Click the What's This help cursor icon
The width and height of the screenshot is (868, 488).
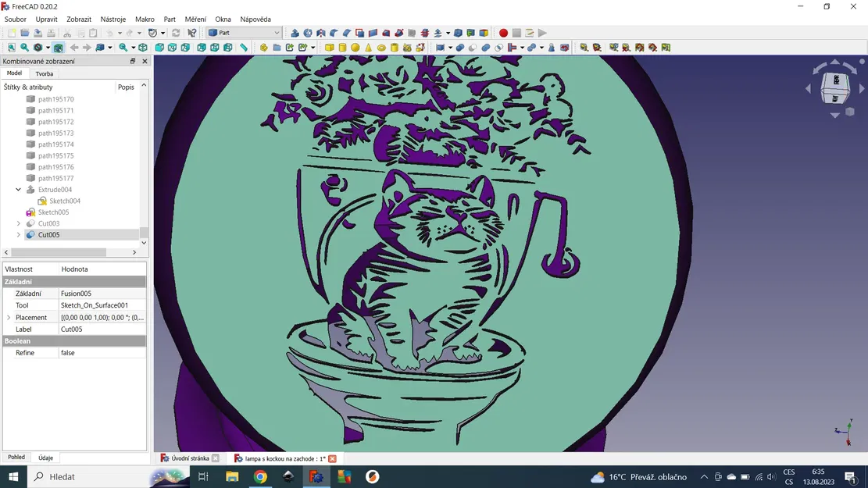(192, 33)
